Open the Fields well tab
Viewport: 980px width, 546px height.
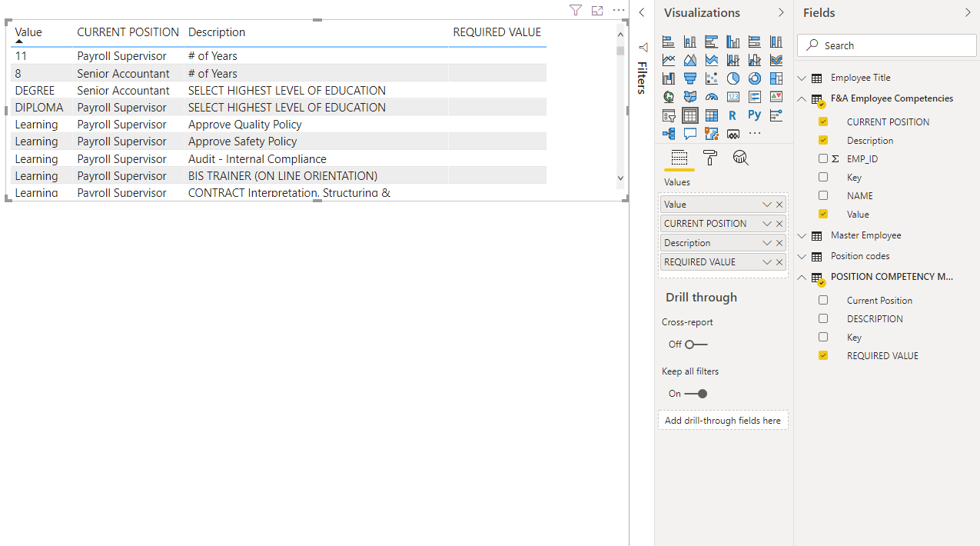tap(679, 158)
